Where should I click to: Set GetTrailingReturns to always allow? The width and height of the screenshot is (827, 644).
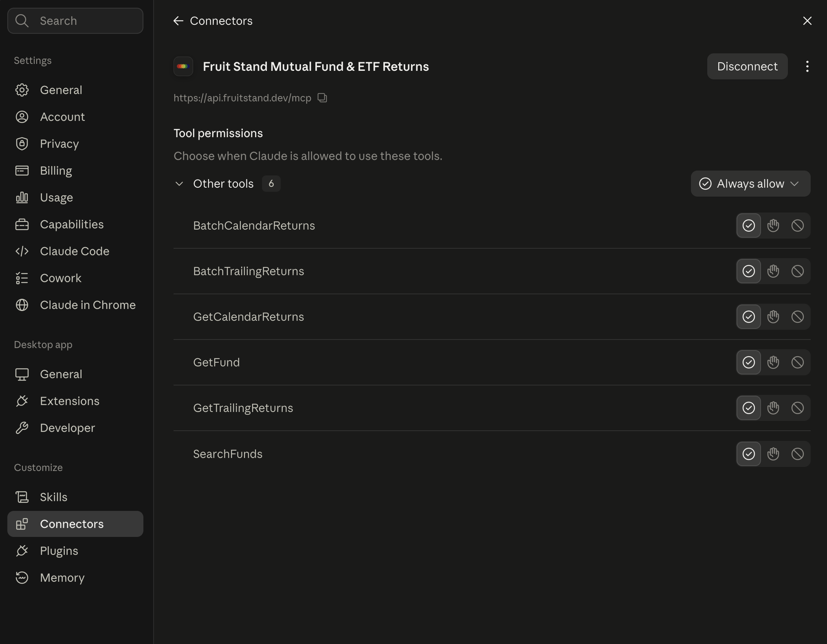(748, 408)
